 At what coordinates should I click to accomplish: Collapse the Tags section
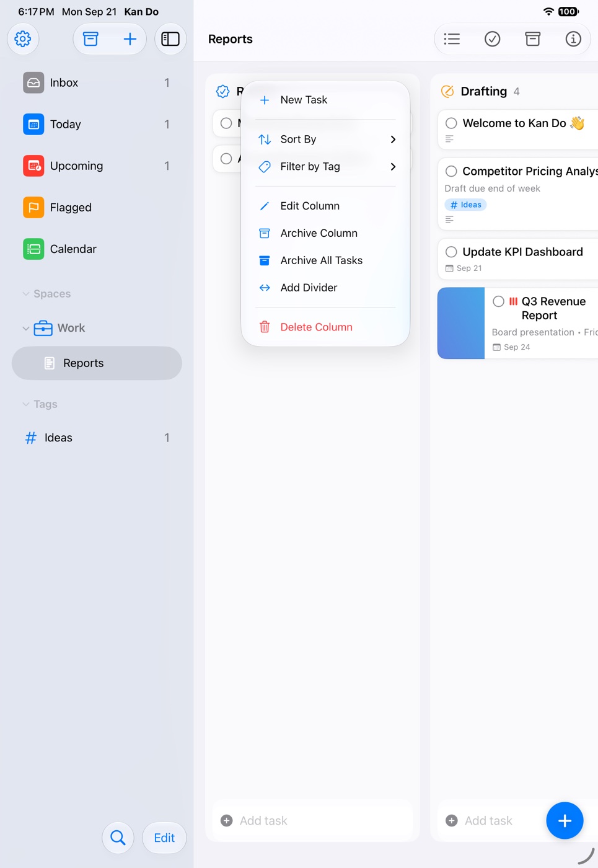point(26,404)
